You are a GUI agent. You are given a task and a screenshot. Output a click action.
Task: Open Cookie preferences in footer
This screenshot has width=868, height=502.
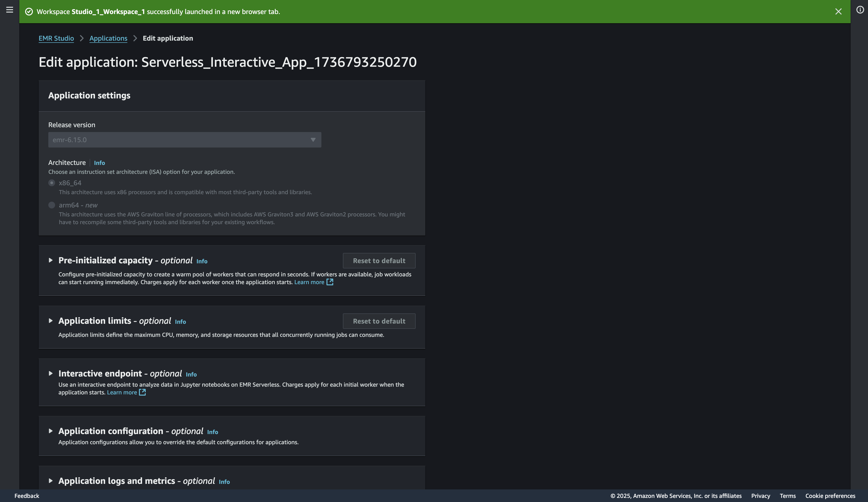pos(830,496)
